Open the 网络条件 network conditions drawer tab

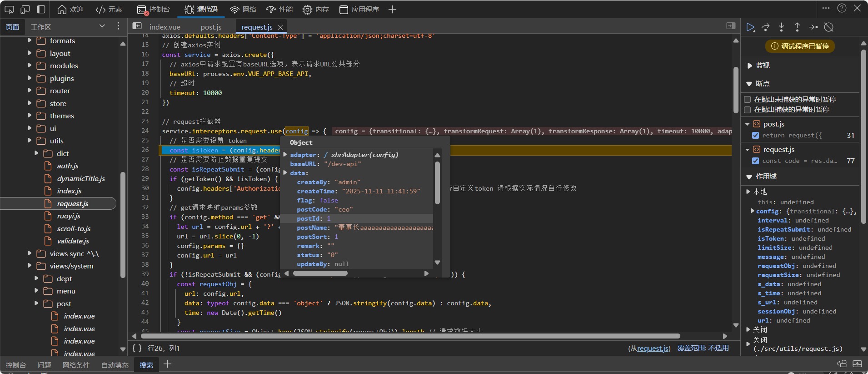click(x=76, y=365)
